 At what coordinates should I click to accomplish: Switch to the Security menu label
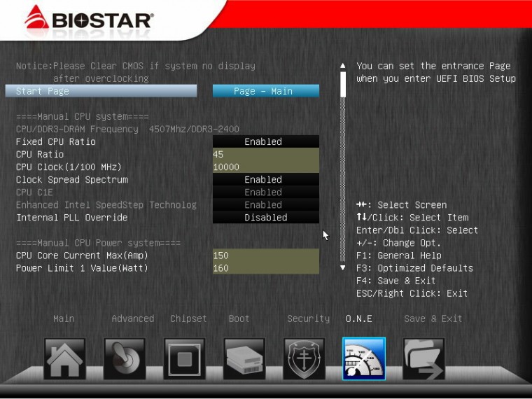tap(308, 318)
